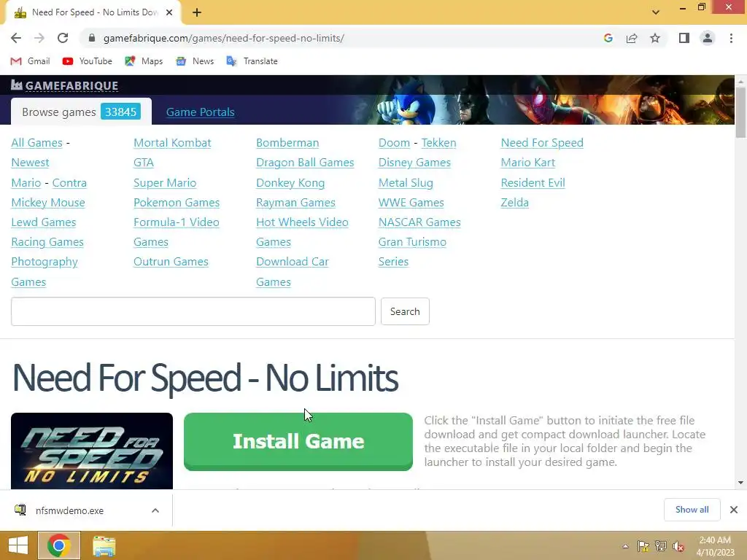Open the Contra games link
Viewport: 747px width, 560px height.
coord(69,183)
